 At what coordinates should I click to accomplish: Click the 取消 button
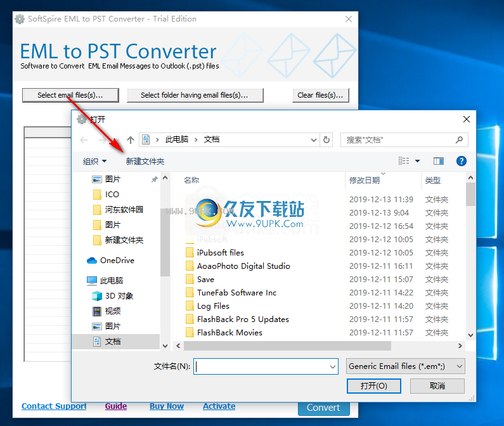coord(437,386)
